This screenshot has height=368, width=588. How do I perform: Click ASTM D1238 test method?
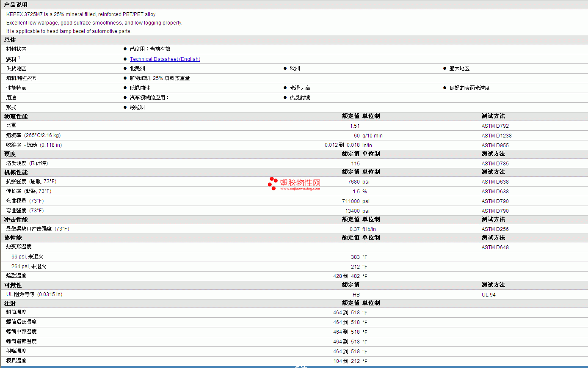[x=497, y=136]
